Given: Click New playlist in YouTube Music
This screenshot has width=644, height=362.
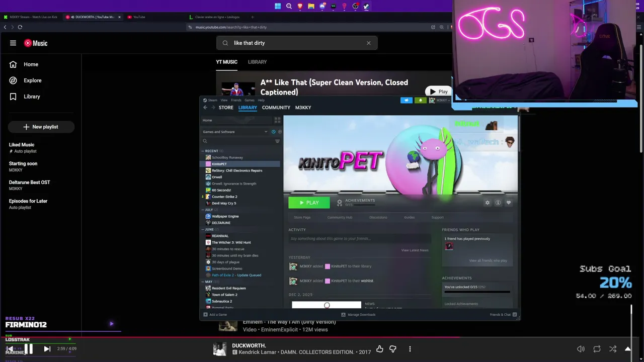Looking at the screenshot, I should (41, 127).
